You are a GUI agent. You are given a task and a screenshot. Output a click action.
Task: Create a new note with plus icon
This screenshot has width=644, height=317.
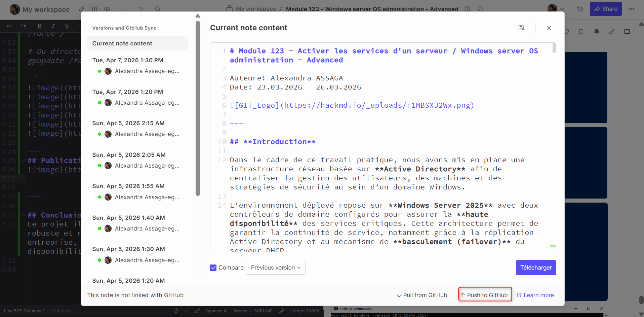tap(124, 9)
